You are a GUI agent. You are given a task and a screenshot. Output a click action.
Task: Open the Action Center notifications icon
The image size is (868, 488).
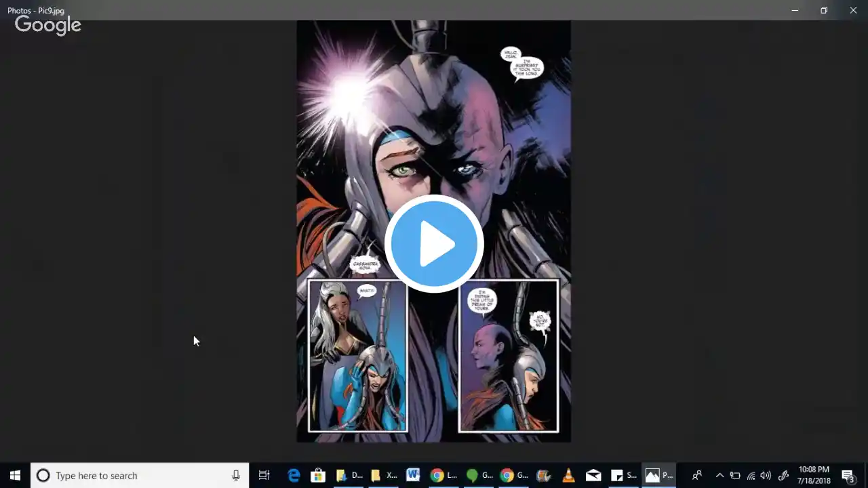[848, 476]
